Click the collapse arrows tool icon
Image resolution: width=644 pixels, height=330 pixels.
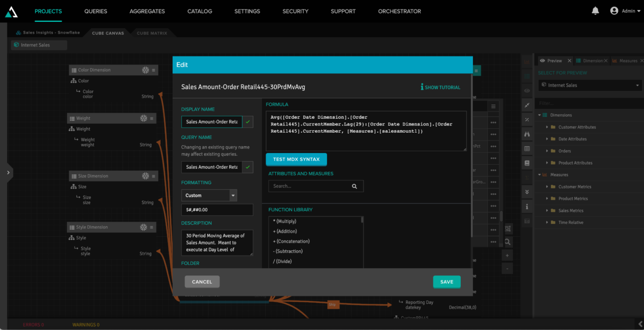coord(527,105)
